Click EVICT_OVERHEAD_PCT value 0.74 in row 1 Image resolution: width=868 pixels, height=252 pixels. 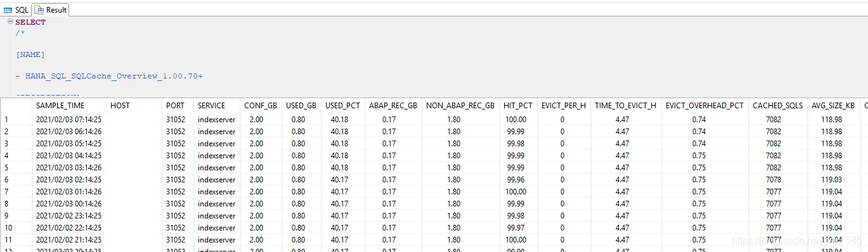699,119
